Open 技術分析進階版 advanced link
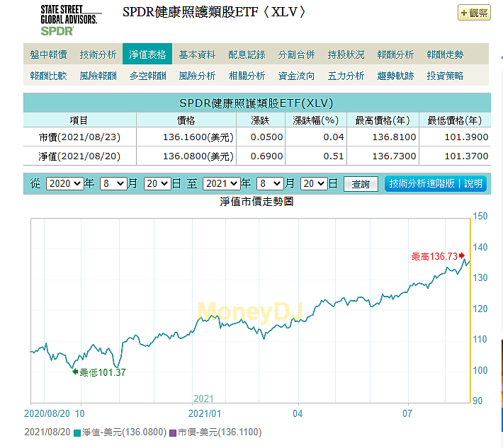503x448 pixels. click(x=422, y=183)
